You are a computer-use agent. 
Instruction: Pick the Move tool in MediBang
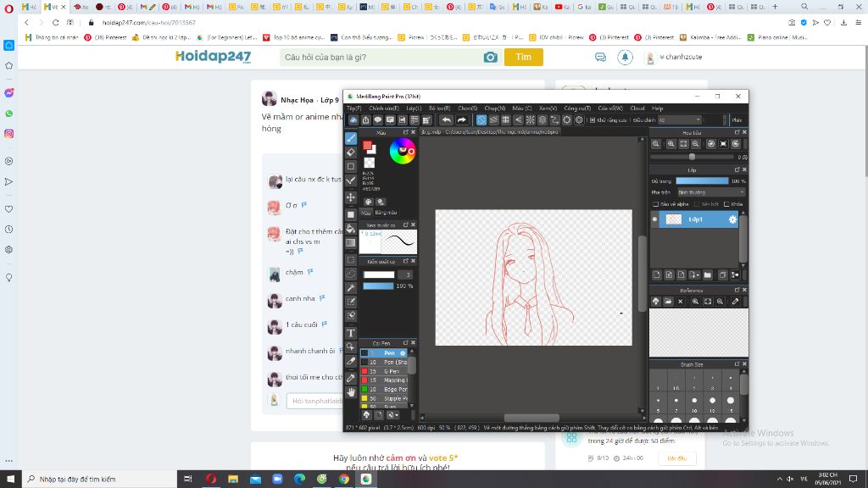click(351, 197)
